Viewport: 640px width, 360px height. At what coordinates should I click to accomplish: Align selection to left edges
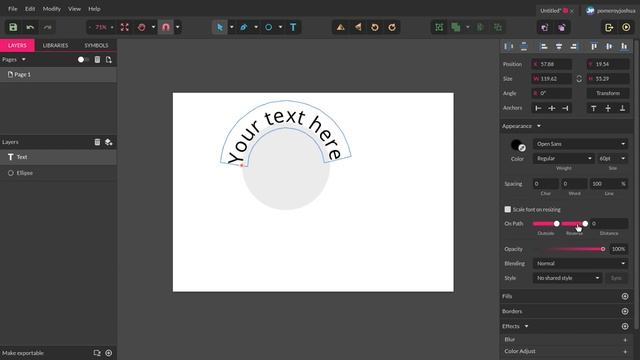pos(544,47)
